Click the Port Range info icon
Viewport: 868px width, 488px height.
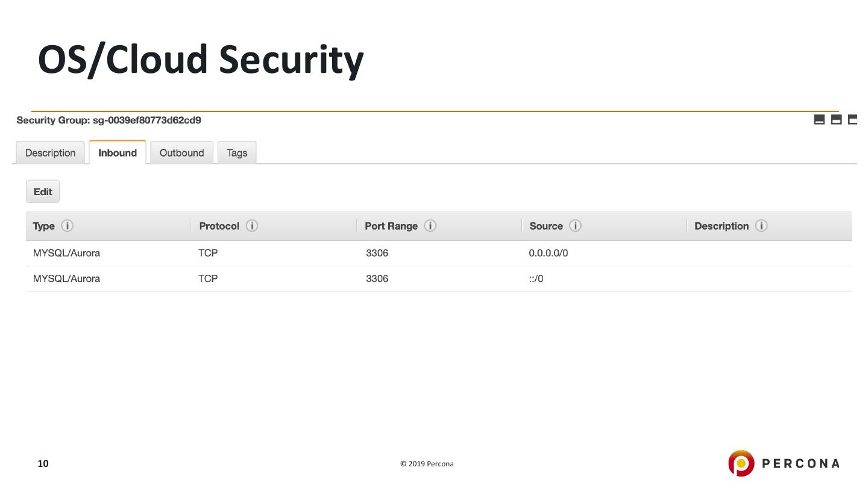[430, 226]
